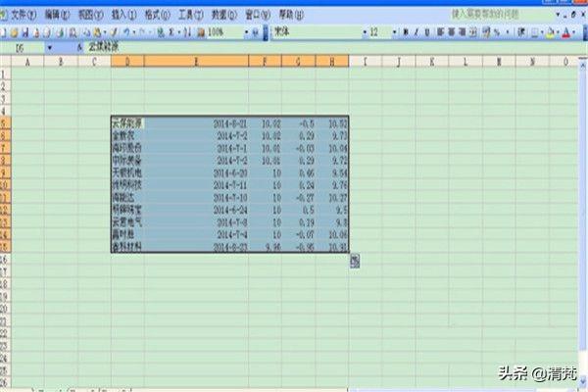This screenshot has height=392, width=588.
Task: Click the Font Color red A swatch
Action: (x=566, y=32)
